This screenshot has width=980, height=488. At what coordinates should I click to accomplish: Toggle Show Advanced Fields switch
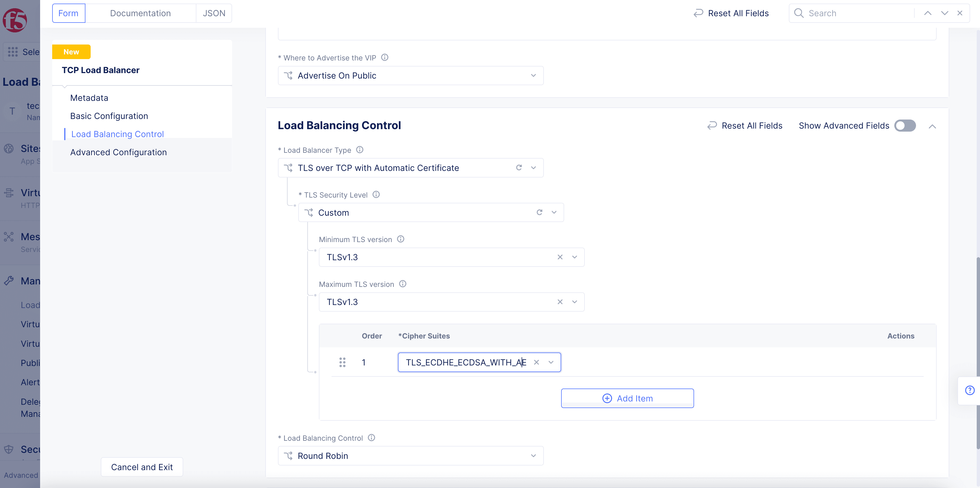(905, 126)
